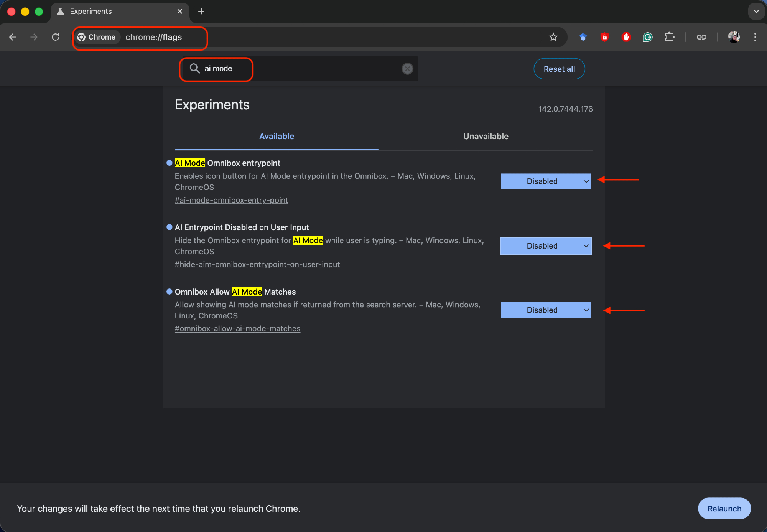Click the link chain toolbar icon
The width and height of the screenshot is (767, 532).
[701, 37]
